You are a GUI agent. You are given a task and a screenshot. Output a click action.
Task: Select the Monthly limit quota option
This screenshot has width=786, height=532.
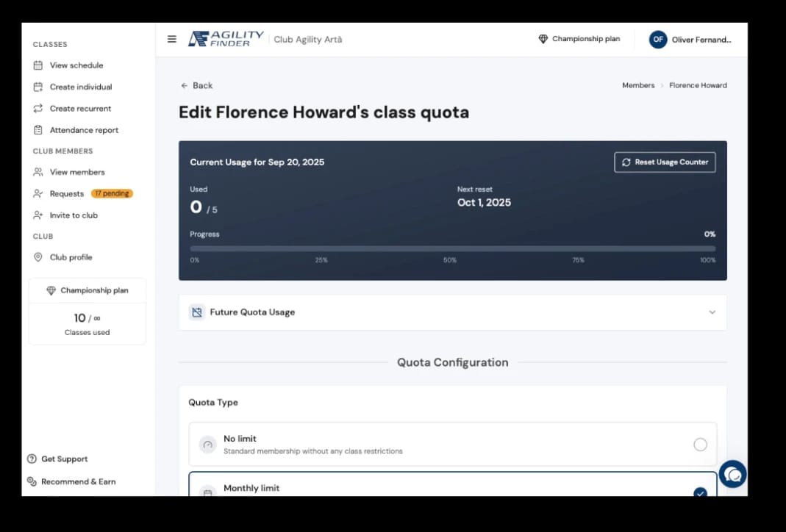click(x=453, y=484)
